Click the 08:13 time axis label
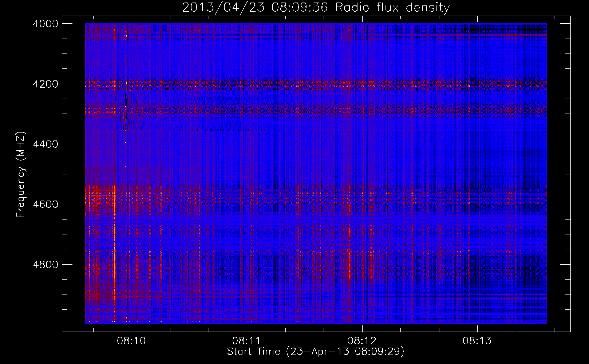Viewport: 589px width, 364px height. 477,341
